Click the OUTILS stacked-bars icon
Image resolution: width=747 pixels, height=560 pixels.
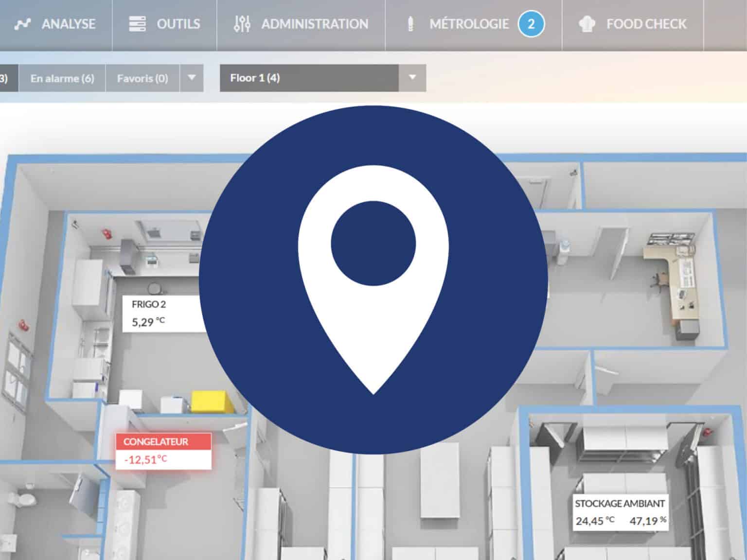coord(137,22)
